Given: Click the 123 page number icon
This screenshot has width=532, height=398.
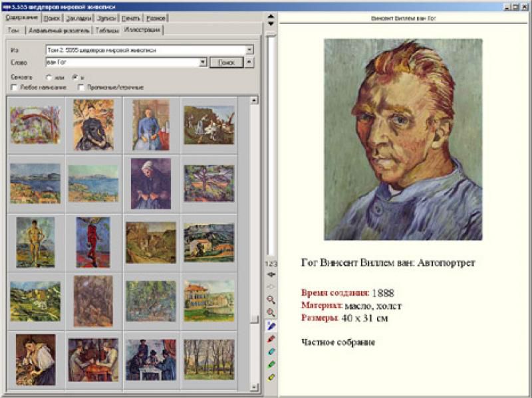Looking at the screenshot, I should coord(271,264).
